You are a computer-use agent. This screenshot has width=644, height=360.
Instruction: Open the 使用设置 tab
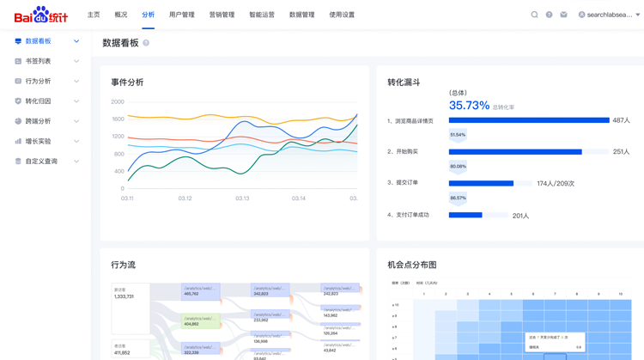click(x=342, y=15)
